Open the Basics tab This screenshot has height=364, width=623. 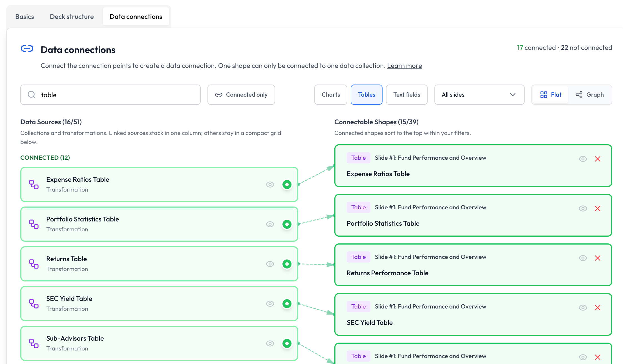pos(25,17)
